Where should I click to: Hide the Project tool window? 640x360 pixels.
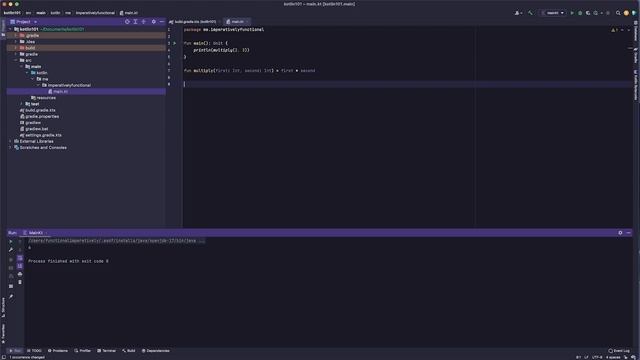162,22
